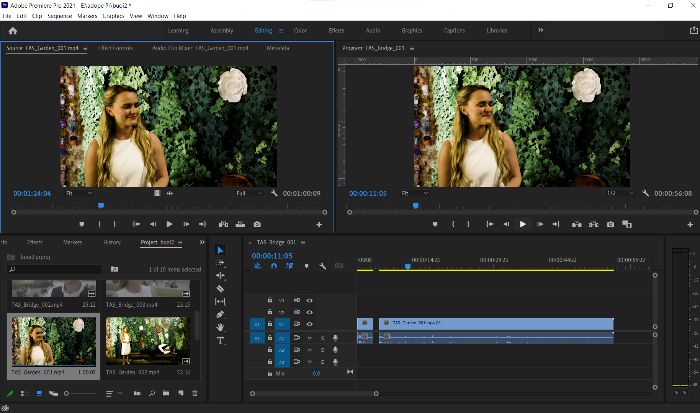Open the Window menu

coord(158,16)
